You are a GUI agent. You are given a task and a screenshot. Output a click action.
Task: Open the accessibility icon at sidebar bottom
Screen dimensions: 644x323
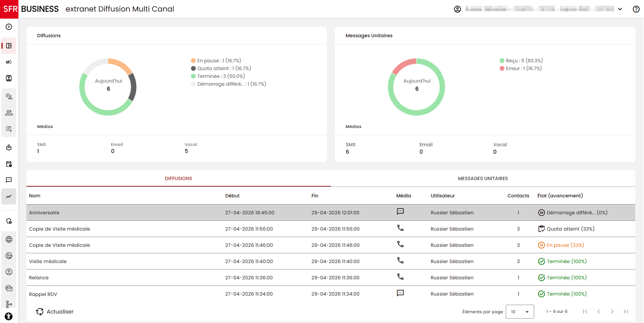click(x=9, y=317)
